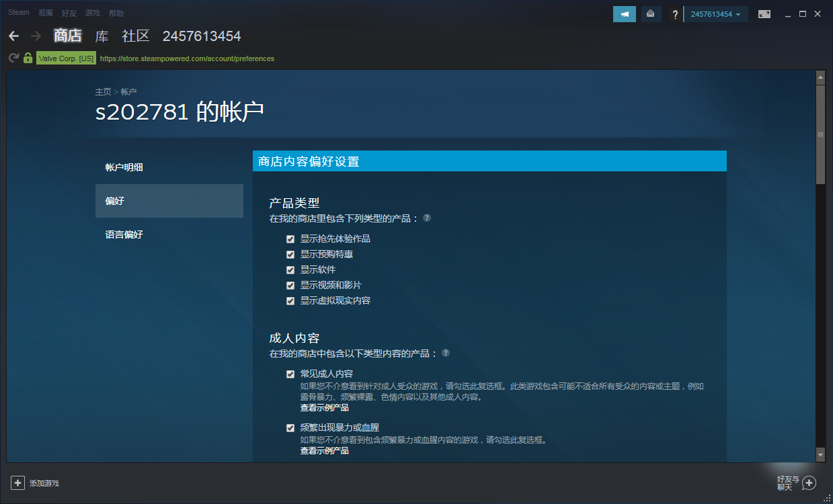Uncheck 显示抢先体验作品 checkbox
Viewport: 833px width, 504px height.
290,239
